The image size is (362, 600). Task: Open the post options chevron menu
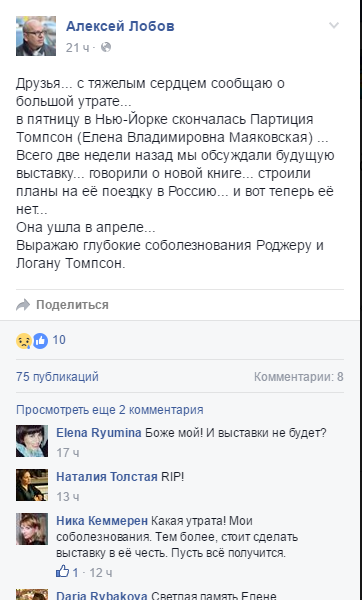click(x=334, y=25)
